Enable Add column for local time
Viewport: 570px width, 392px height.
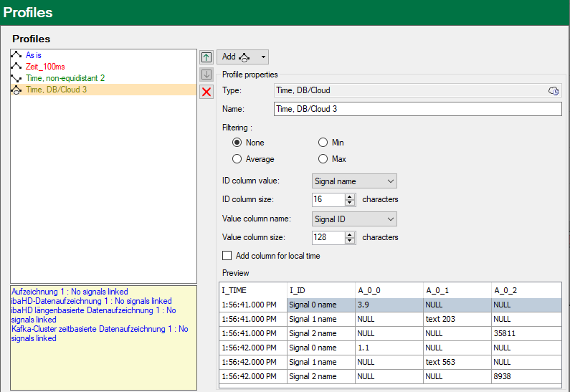(x=227, y=256)
